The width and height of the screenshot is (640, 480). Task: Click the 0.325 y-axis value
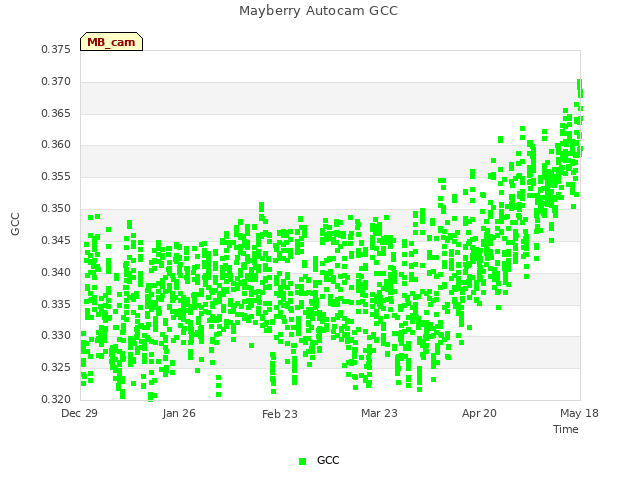point(56,367)
